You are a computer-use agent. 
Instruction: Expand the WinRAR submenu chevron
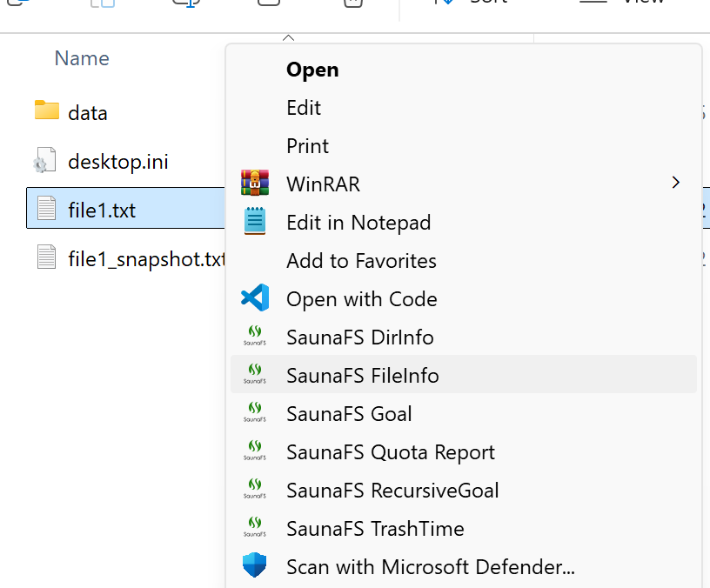(x=676, y=184)
